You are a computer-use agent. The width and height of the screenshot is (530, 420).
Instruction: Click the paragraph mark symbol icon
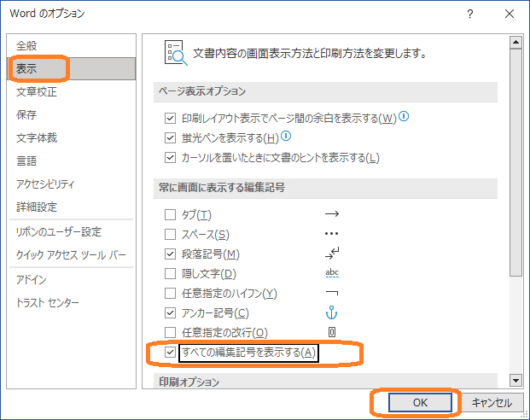pos(332,253)
